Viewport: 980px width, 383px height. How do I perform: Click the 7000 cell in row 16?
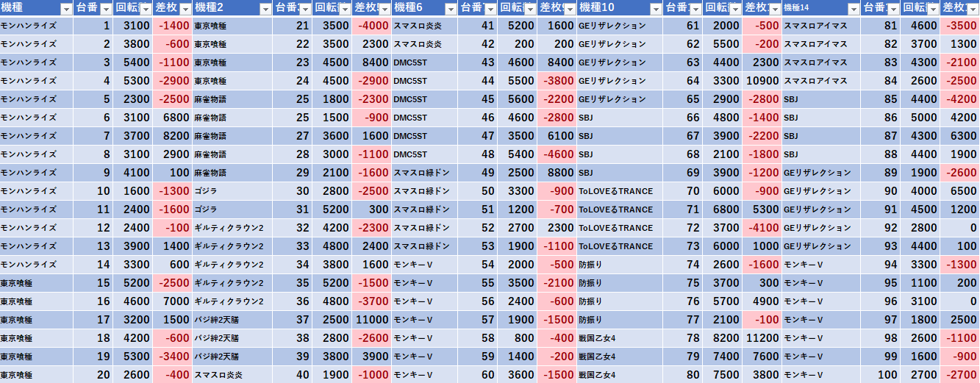point(172,301)
